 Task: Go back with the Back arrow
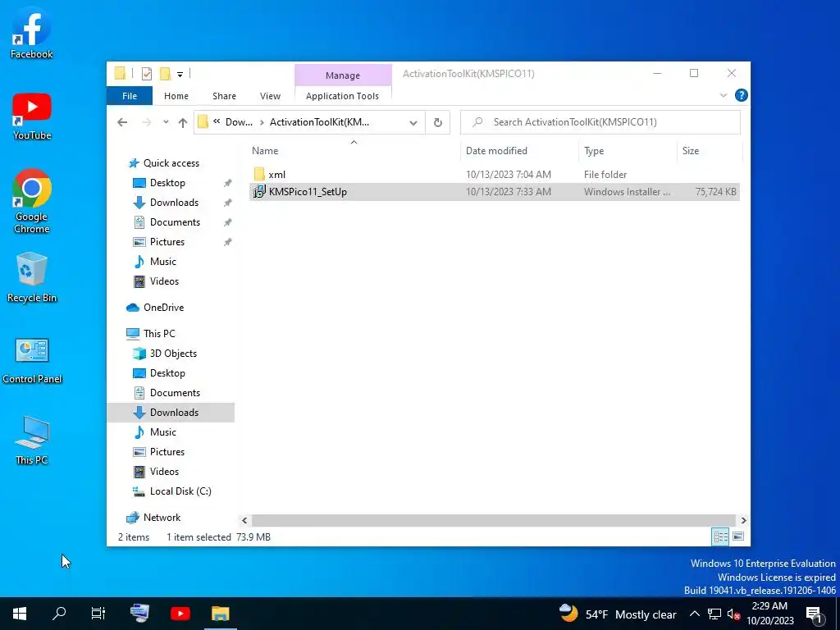pos(122,122)
